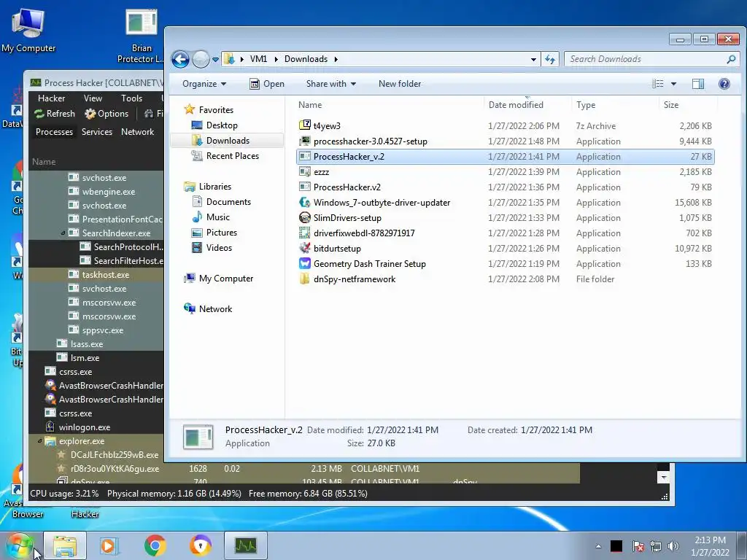The width and height of the screenshot is (747, 560).
Task: Click Options in Process Hacker toolbar
Action: coord(107,114)
